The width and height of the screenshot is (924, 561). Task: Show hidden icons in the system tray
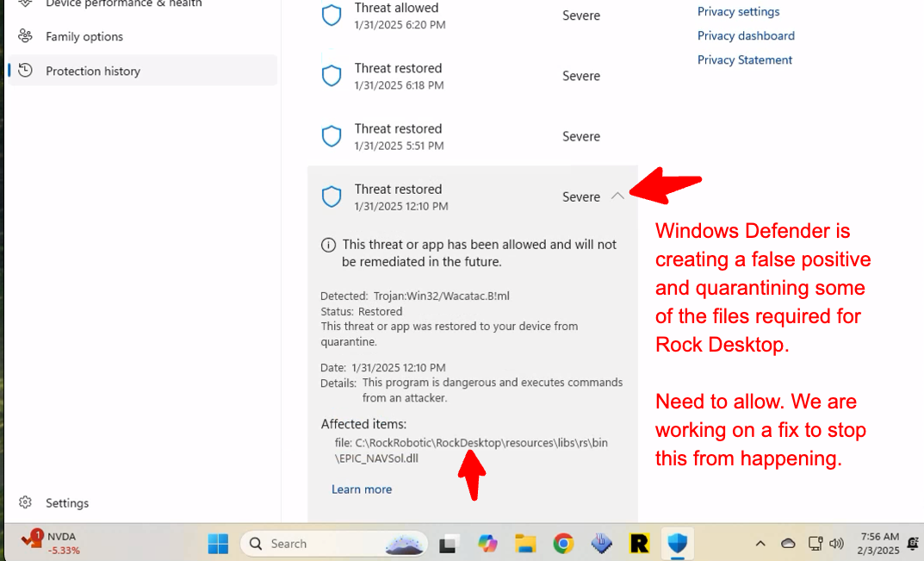tap(761, 544)
